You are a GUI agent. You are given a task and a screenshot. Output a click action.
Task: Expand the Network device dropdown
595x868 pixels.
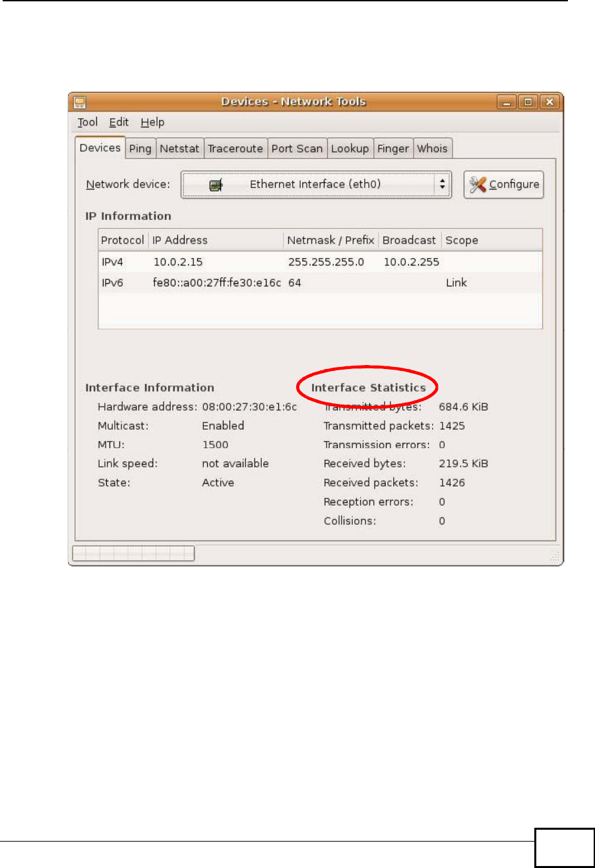pyautogui.click(x=316, y=185)
